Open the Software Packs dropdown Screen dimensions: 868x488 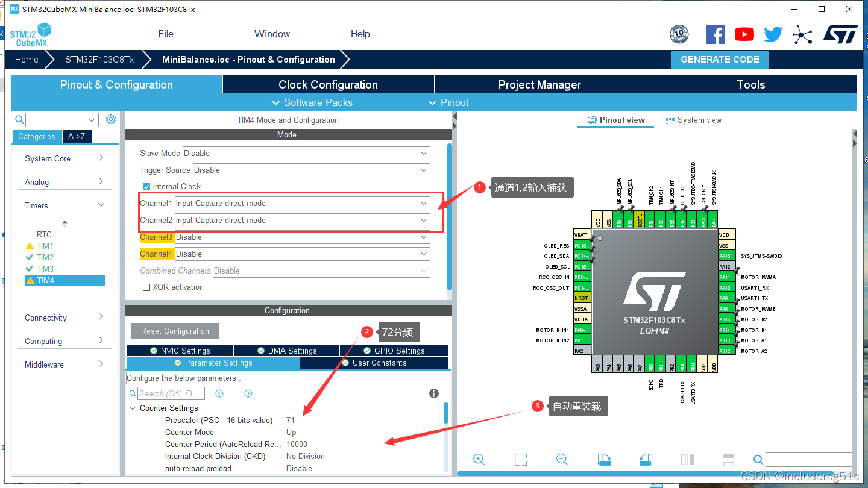pos(312,102)
